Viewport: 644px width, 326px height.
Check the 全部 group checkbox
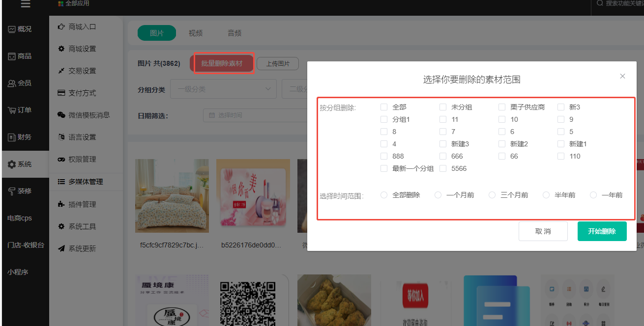pyautogui.click(x=384, y=107)
